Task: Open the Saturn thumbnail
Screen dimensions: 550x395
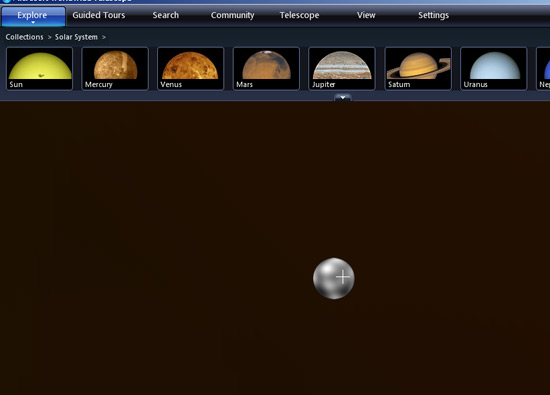Action: pos(418,69)
